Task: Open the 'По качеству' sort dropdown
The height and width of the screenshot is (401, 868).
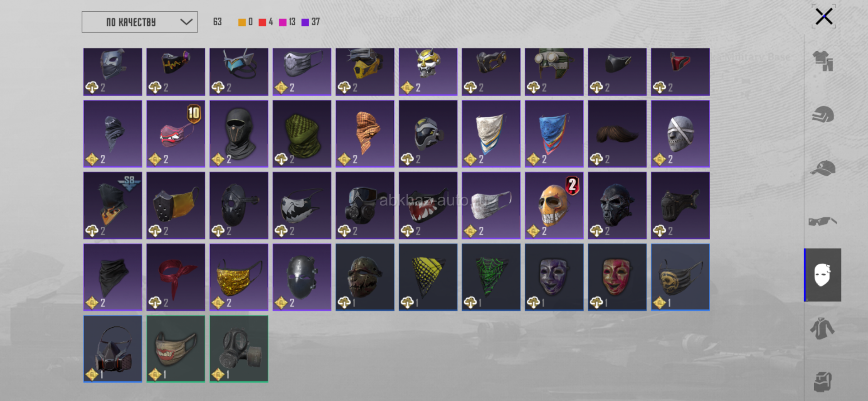Action: tap(140, 22)
